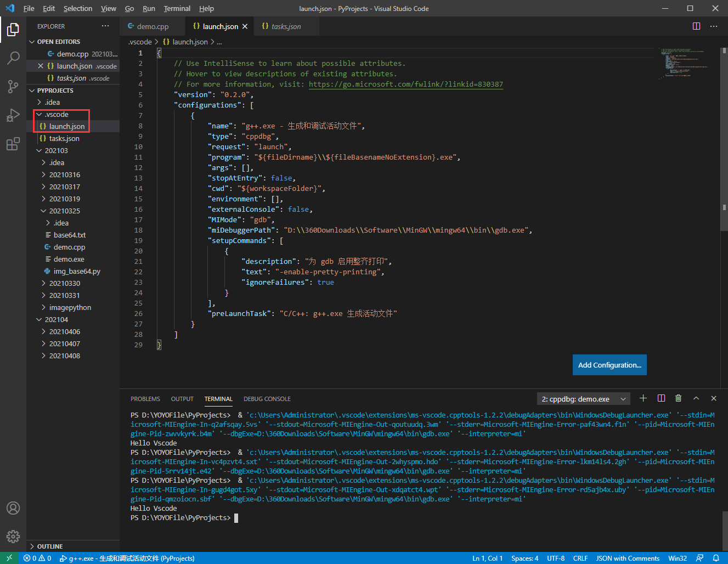Collapse the 202103 folder
Image resolution: width=728 pixels, height=564 pixels.
56,150
